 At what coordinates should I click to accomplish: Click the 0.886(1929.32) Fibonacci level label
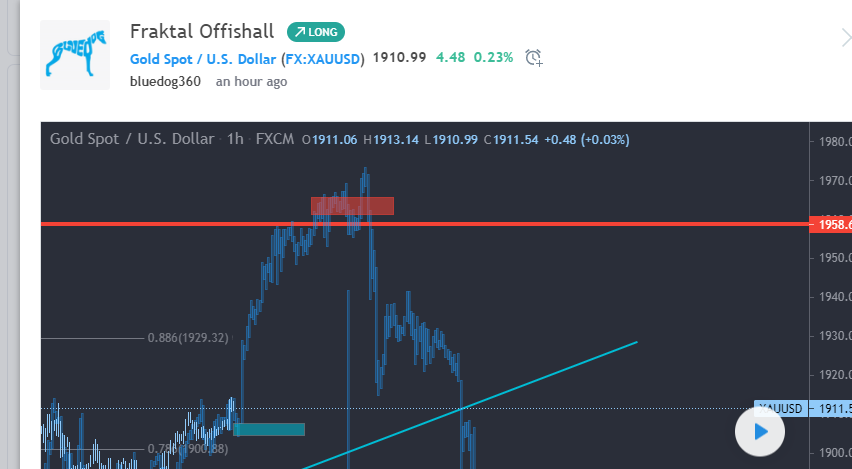coord(188,338)
